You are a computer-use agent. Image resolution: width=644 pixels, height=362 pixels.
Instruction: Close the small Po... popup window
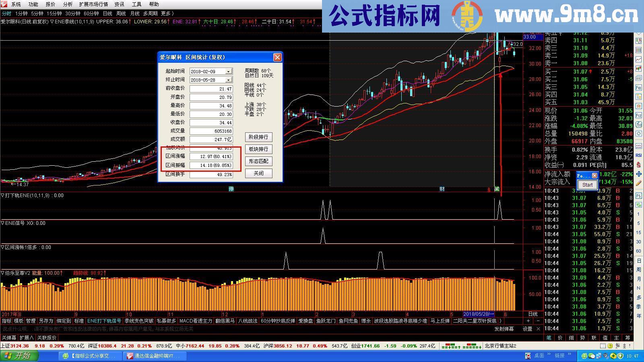(594, 175)
